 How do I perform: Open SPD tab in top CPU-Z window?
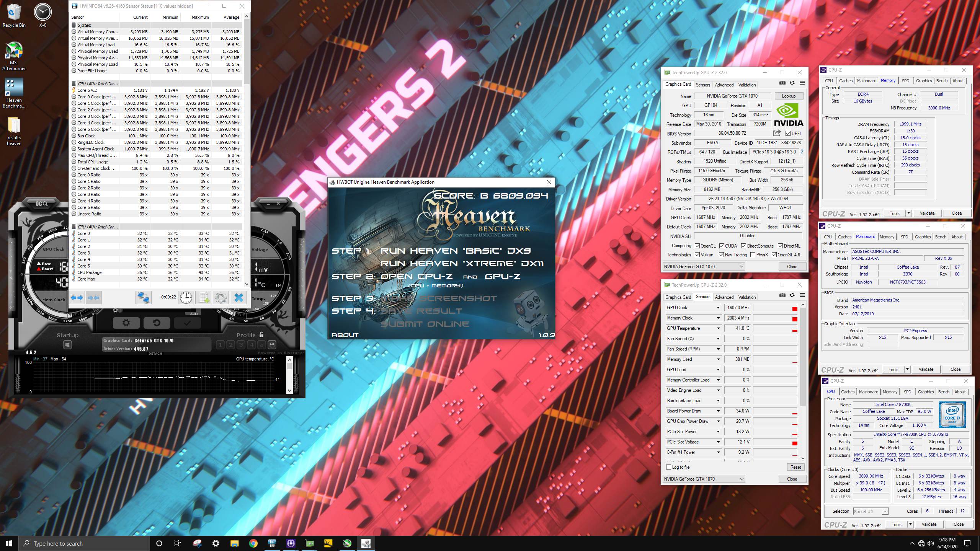click(905, 81)
